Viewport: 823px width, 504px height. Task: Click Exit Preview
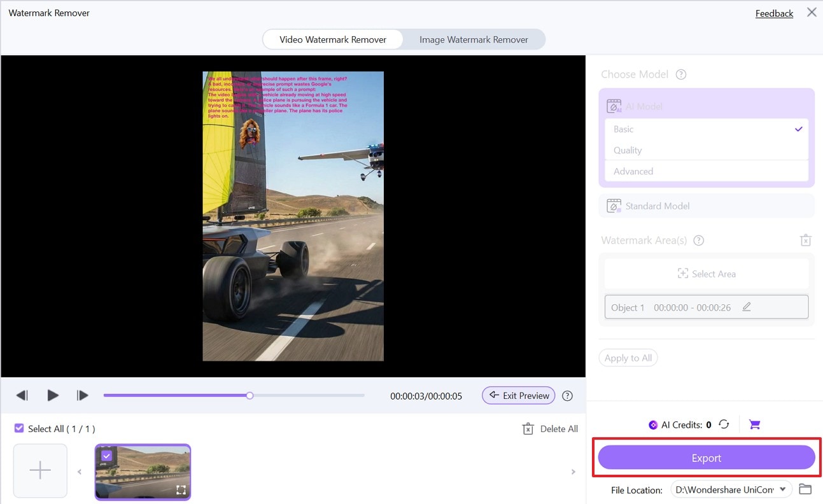point(518,395)
